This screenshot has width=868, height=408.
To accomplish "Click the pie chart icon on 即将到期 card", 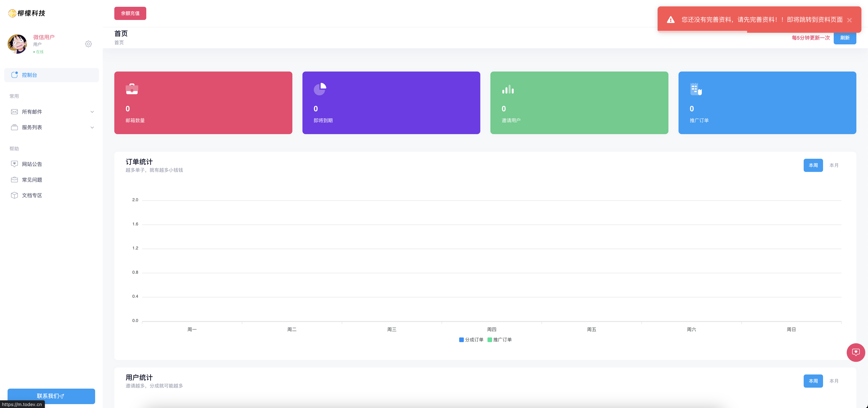I will click(x=320, y=89).
